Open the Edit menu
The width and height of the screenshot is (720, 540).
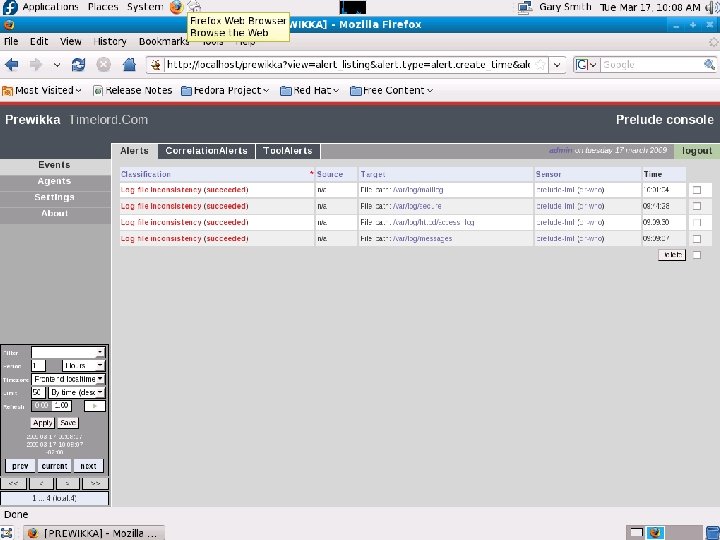click(39, 42)
